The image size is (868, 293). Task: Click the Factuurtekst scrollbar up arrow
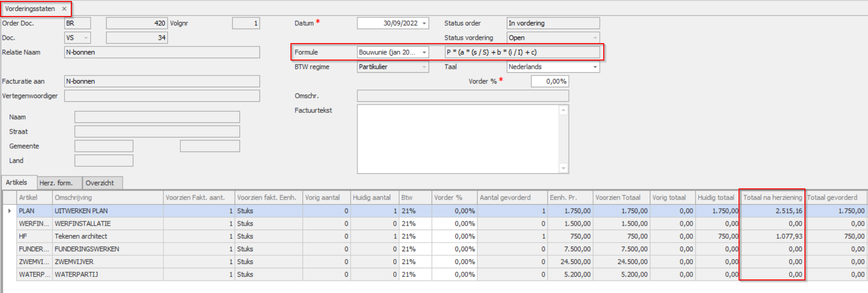pyautogui.click(x=563, y=110)
